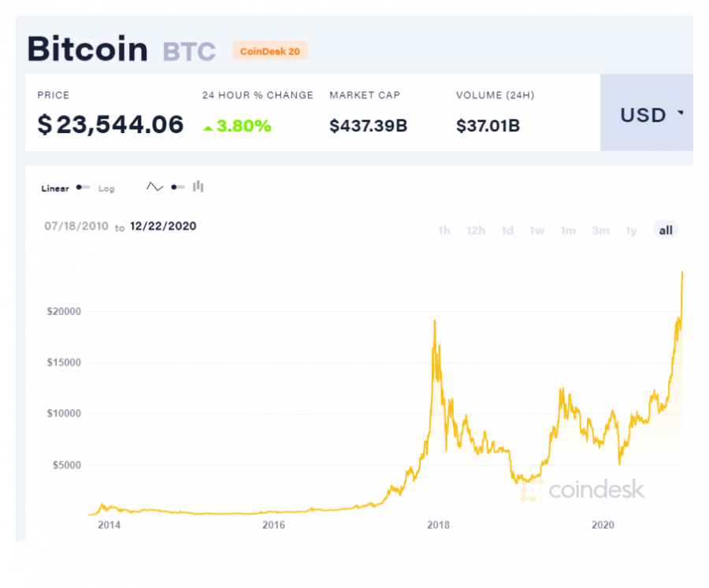Select the all time range
The image size is (709, 588).
coord(666,230)
